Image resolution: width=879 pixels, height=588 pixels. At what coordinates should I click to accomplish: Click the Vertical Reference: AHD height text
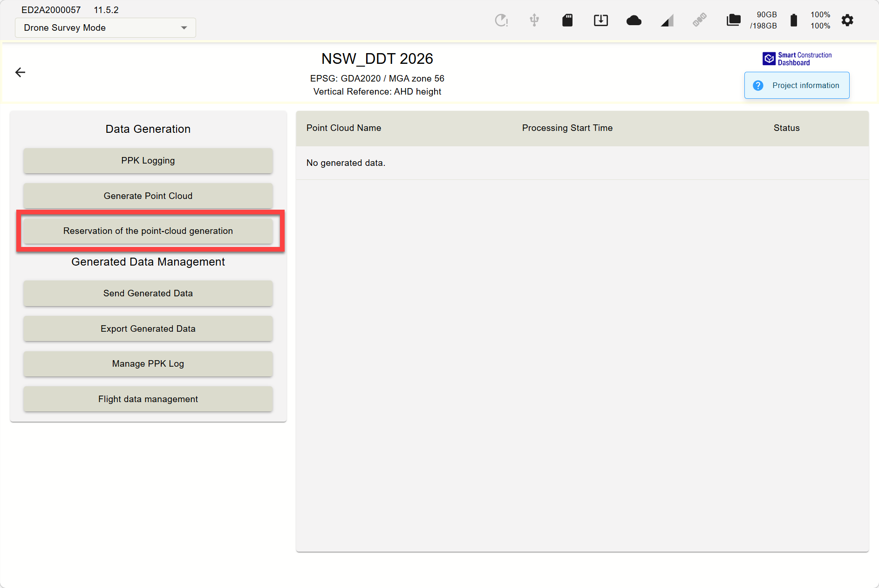click(377, 92)
